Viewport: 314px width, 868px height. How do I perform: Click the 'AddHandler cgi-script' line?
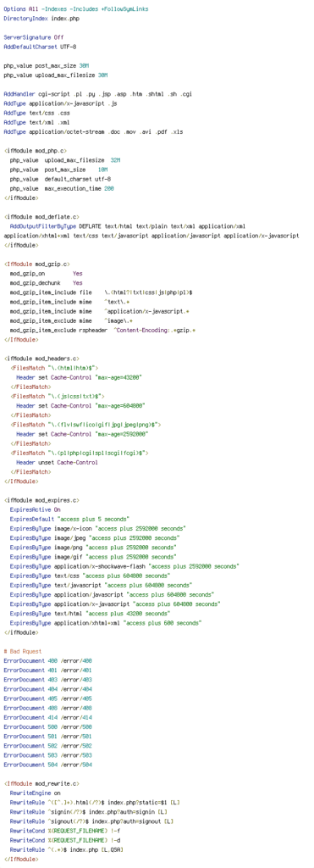pos(98,94)
